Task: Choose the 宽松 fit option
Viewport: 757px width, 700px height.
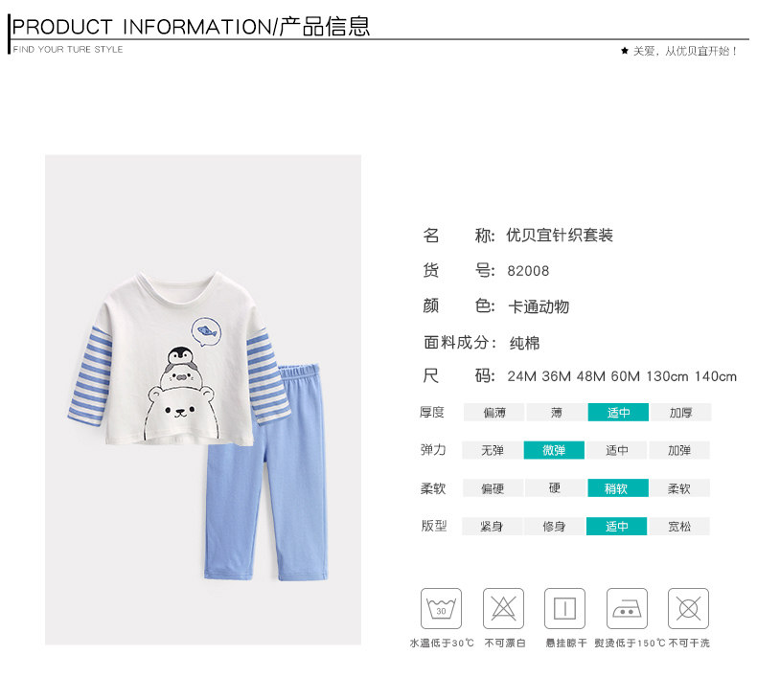Action: pyautogui.click(x=679, y=527)
